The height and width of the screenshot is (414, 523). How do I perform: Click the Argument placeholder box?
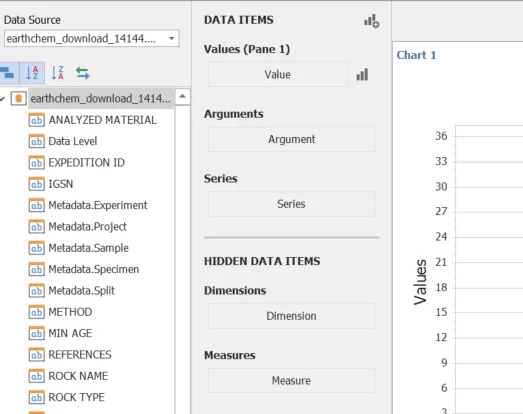(292, 139)
